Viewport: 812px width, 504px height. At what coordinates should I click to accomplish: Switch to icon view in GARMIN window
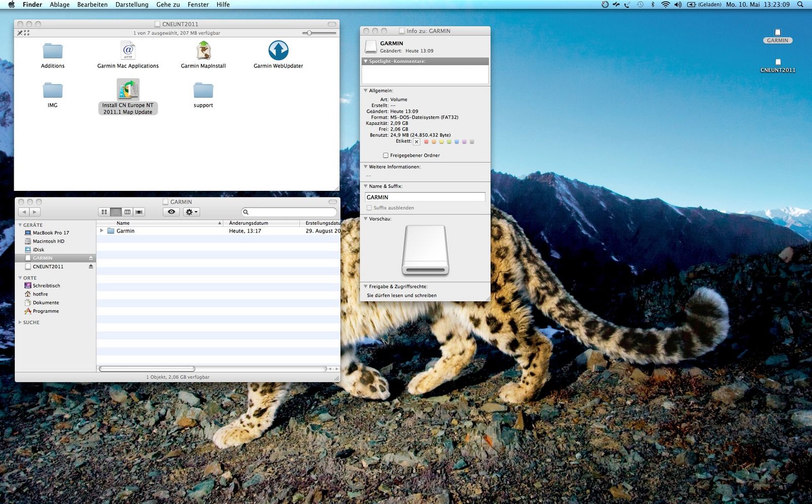104,212
